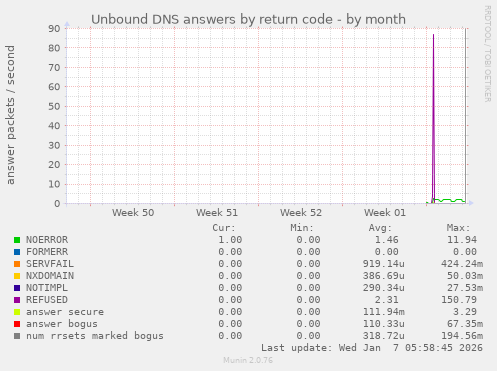Click the gray num rrsets marked bogus swatch
The image size is (497, 371).
coord(17,336)
